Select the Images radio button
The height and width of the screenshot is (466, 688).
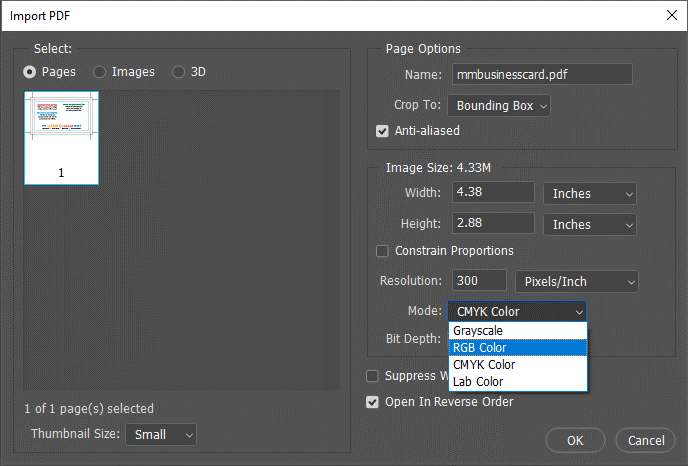99,72
